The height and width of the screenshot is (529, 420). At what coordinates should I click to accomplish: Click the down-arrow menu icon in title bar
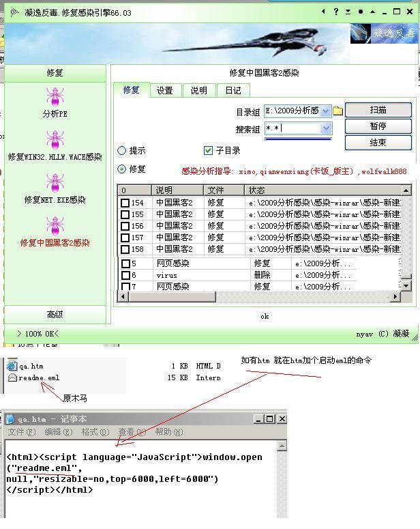point(348,12)
